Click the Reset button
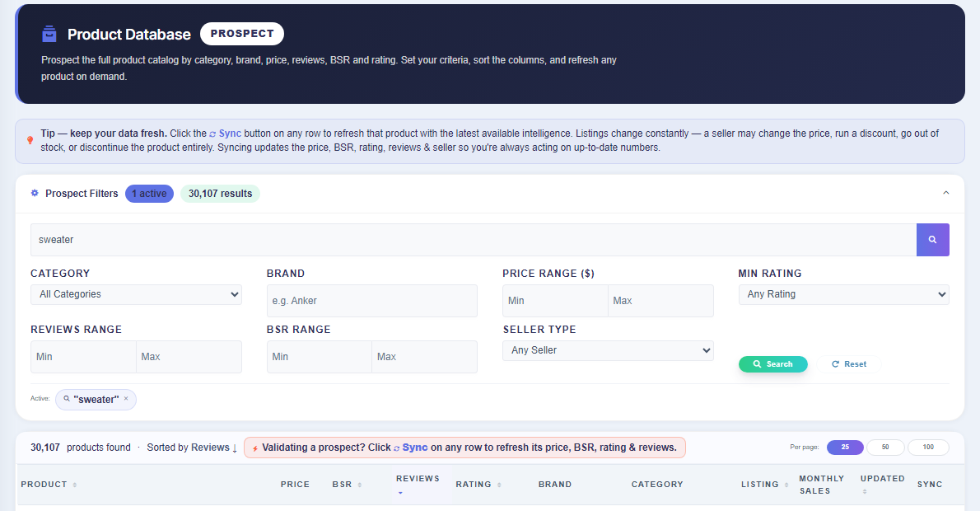The width and height of the screenshot is (980, 511). [849, 364]
